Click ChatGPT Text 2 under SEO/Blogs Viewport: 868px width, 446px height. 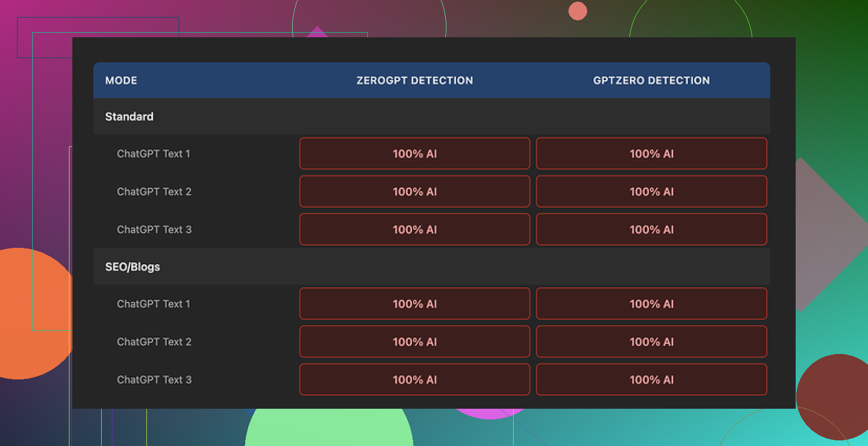tap(154, 342)
